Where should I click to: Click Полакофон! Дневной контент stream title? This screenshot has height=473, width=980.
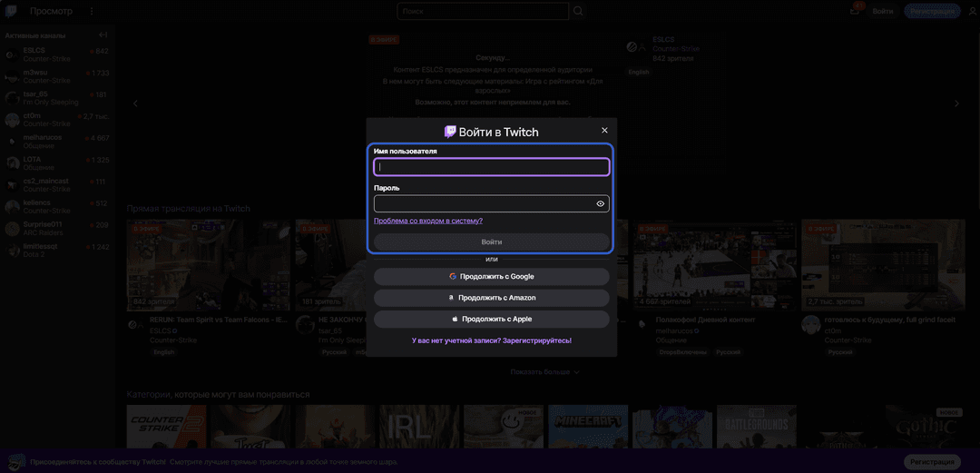click(705, 320)
